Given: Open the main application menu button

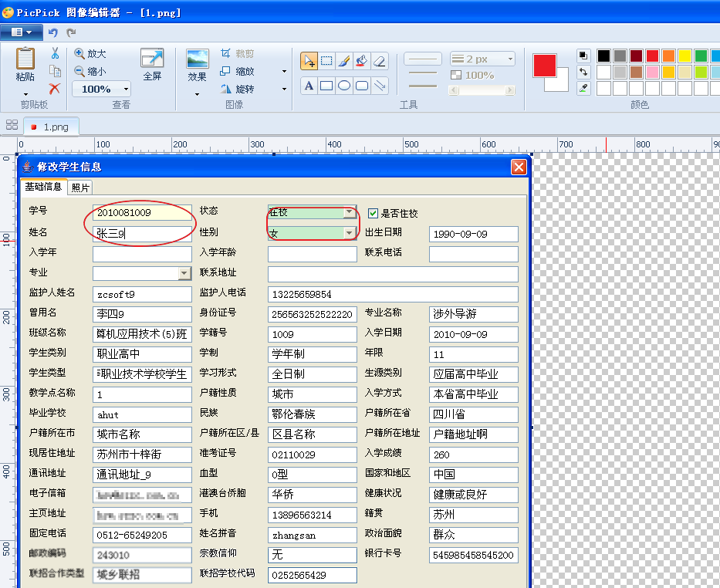Looking at the screenshot, I should pos(22,32).
